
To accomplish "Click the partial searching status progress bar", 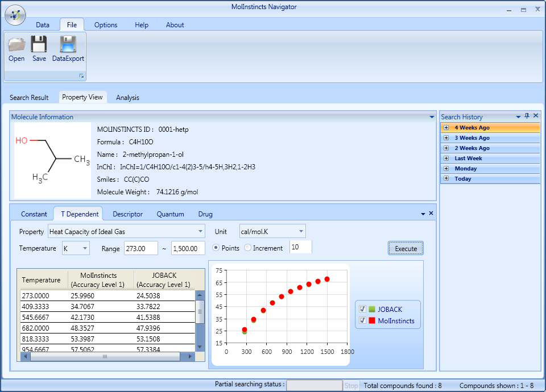I will (315, 385).
